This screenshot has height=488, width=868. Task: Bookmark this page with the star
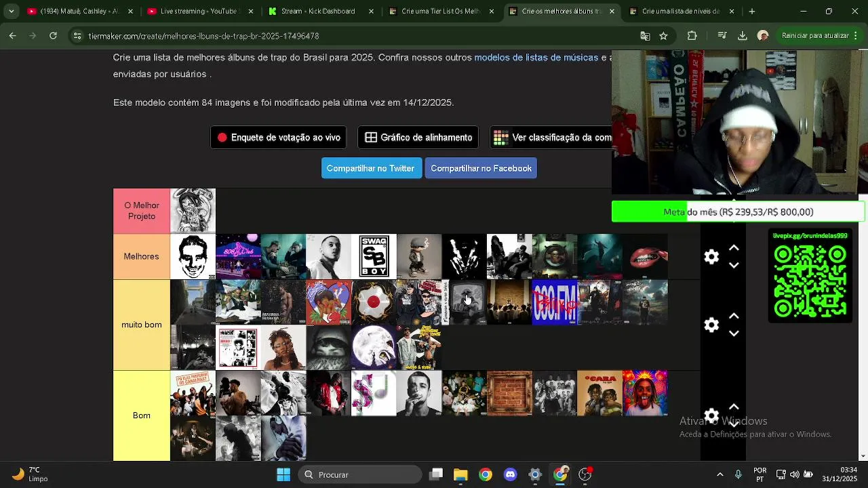[x=663, y=36]
